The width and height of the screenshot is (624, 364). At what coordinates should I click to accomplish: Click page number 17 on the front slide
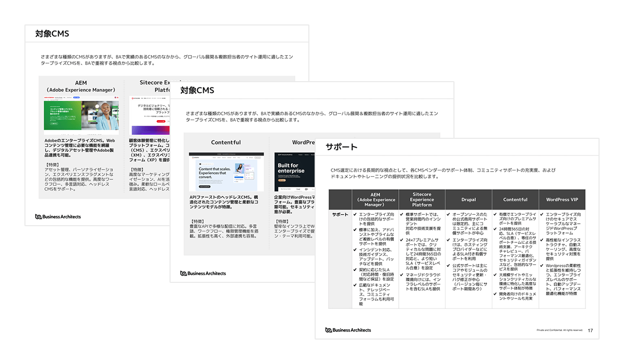tap(590, 330)
